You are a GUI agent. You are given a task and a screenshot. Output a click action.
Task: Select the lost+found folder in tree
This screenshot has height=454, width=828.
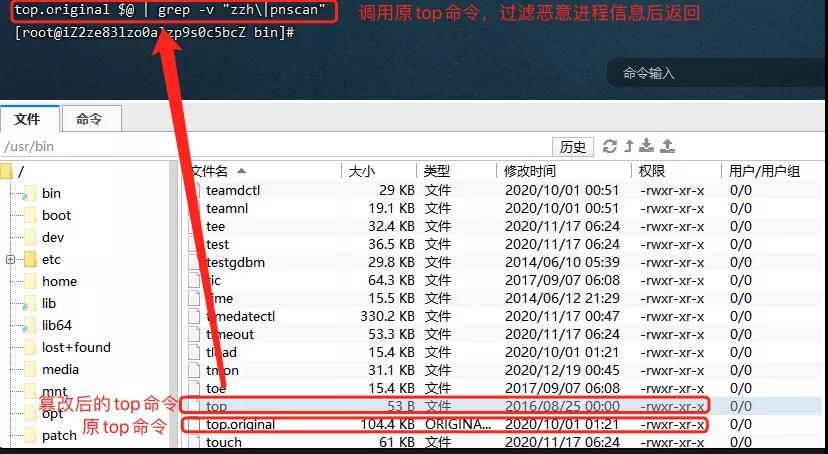click(x=76, y=348)
